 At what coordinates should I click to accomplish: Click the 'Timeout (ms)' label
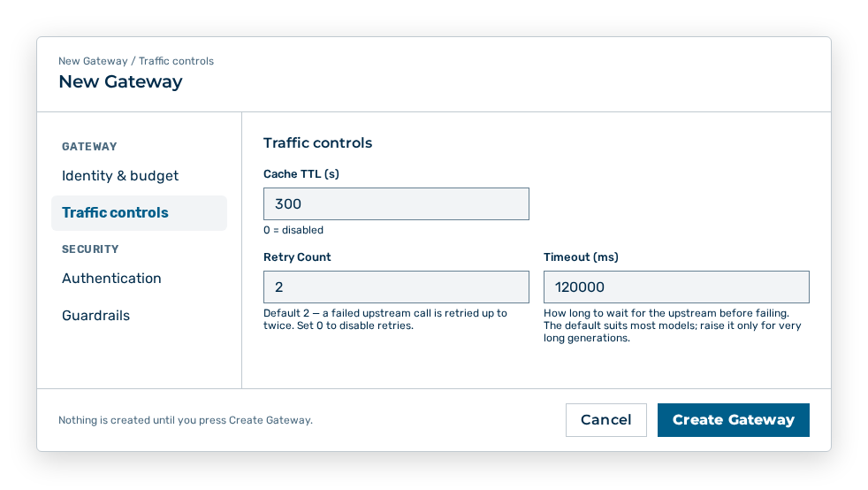(581, 256)
